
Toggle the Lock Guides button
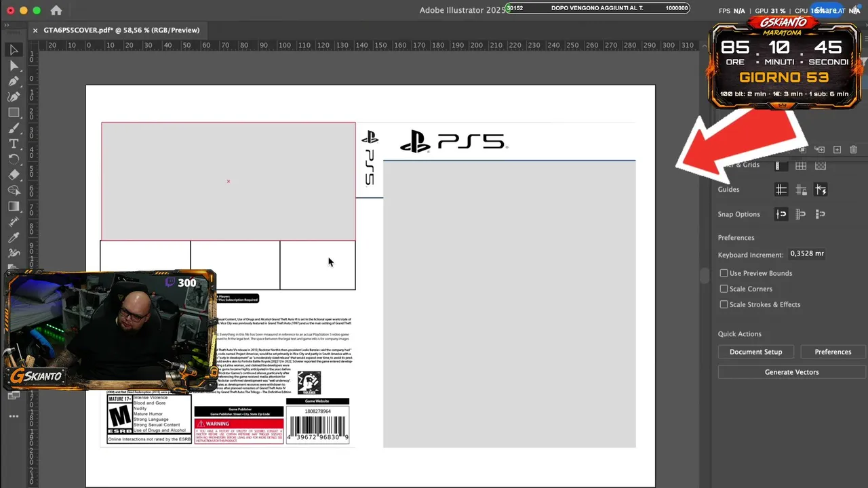coord(801,190)
